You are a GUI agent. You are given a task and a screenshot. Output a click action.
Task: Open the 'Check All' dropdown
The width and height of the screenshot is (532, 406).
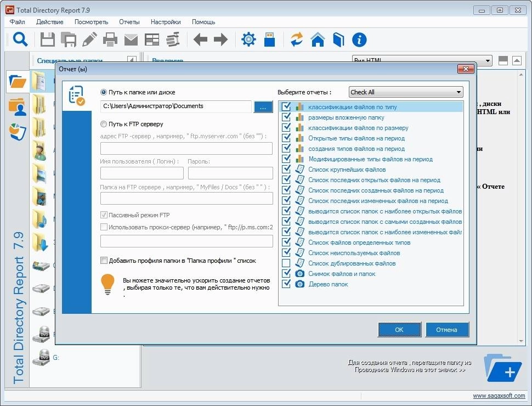(406, 92)
